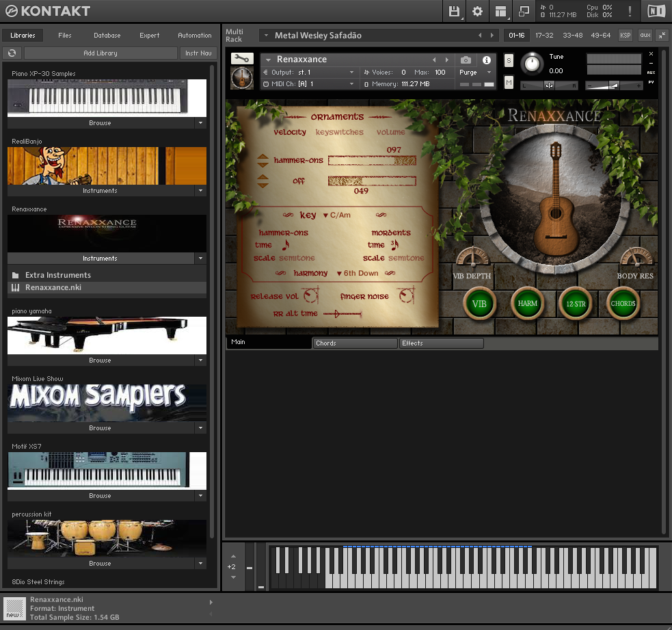The height and width of the screenshot is (630, 672).
Task: Open the Purge dropdown menu
Action: pos(475,72)
